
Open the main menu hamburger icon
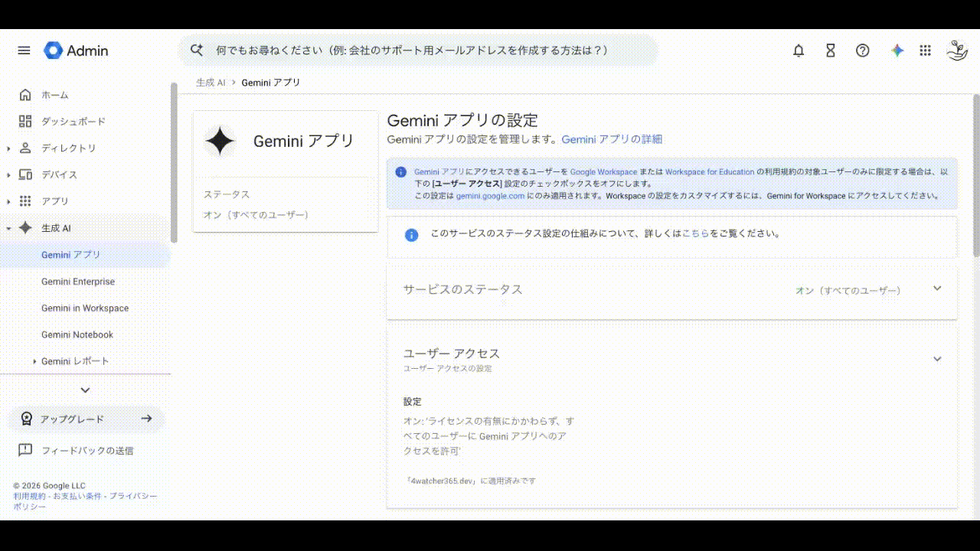(24, 51)
